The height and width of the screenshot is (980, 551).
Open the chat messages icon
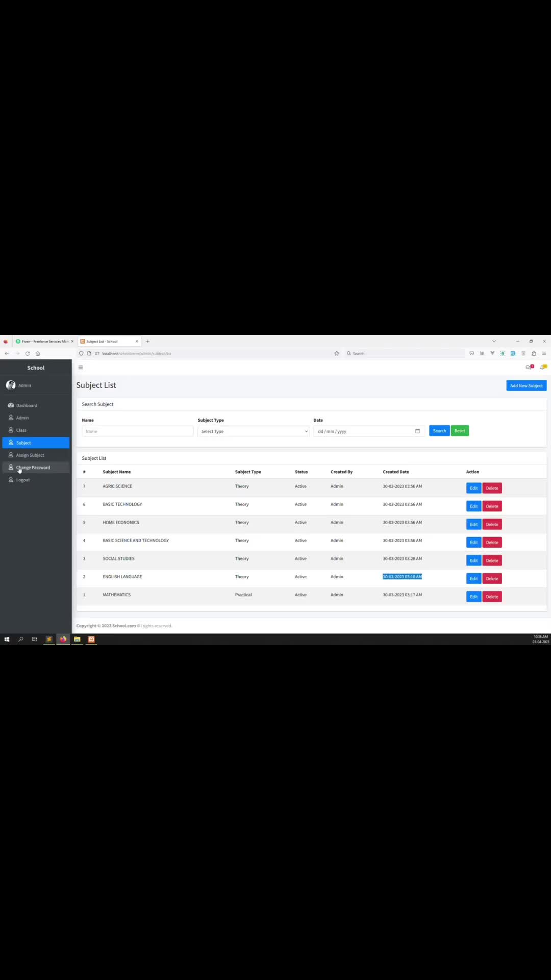[529, 367]
